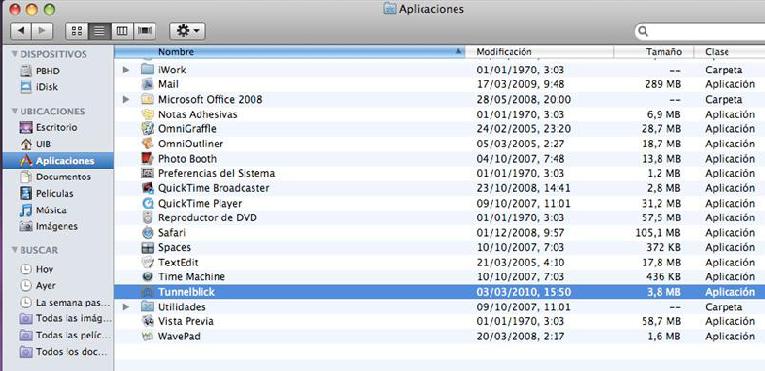Open Imágenes in sidebar
The image size is (765, 371).
click(x=49, y=227)
